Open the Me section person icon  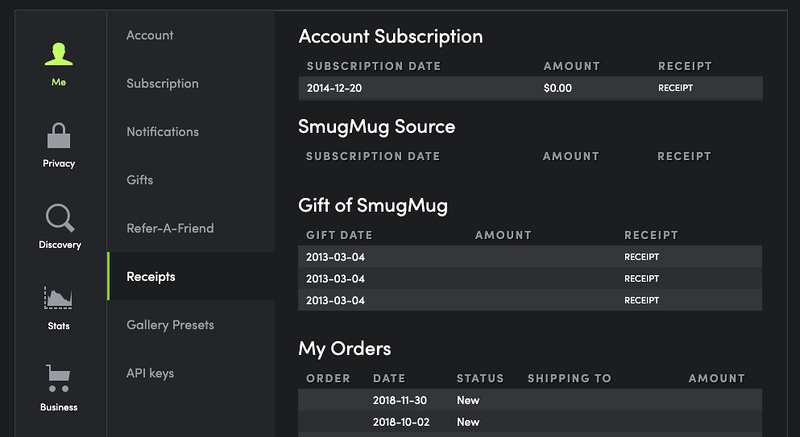click(59, 55)
